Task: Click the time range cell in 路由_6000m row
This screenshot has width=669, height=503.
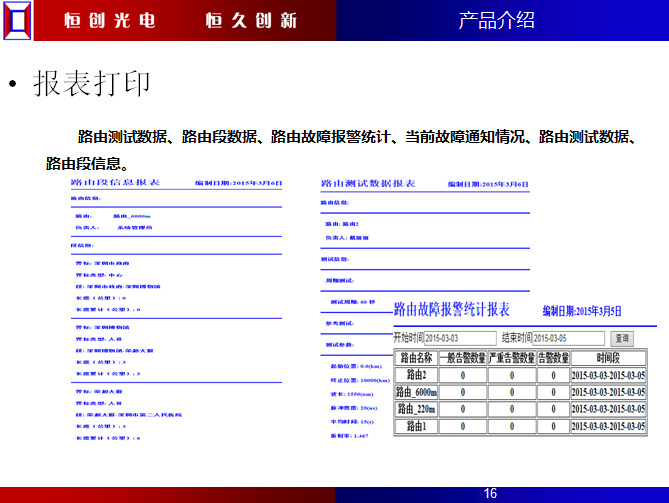Action: (608, 392)
